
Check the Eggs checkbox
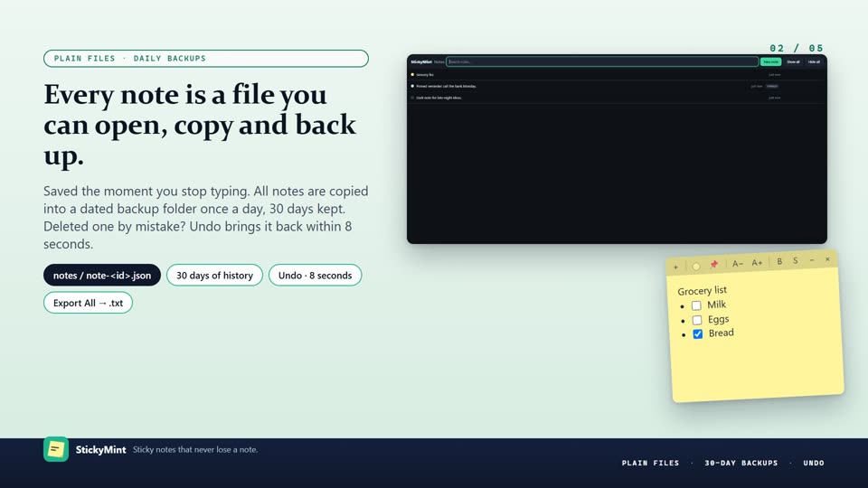[x=697, y=320]
